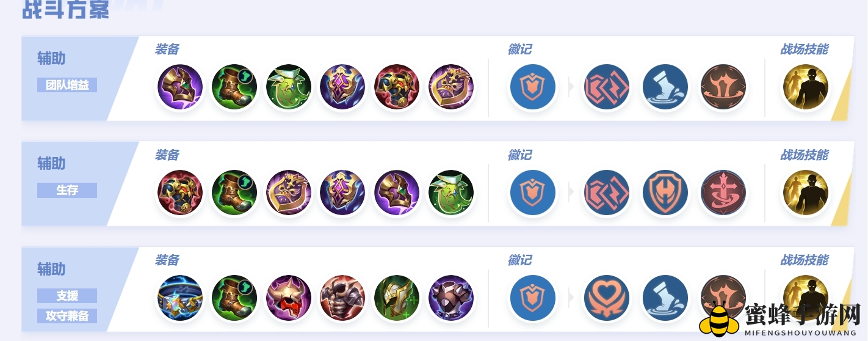Click the heart-shaped emblem in 支援 row

(x=607, y=298)
